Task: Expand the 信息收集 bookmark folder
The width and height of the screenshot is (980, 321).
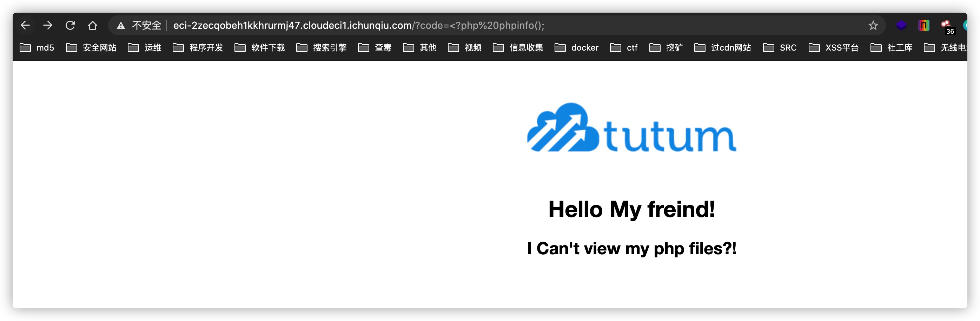Action: (518, 48)
